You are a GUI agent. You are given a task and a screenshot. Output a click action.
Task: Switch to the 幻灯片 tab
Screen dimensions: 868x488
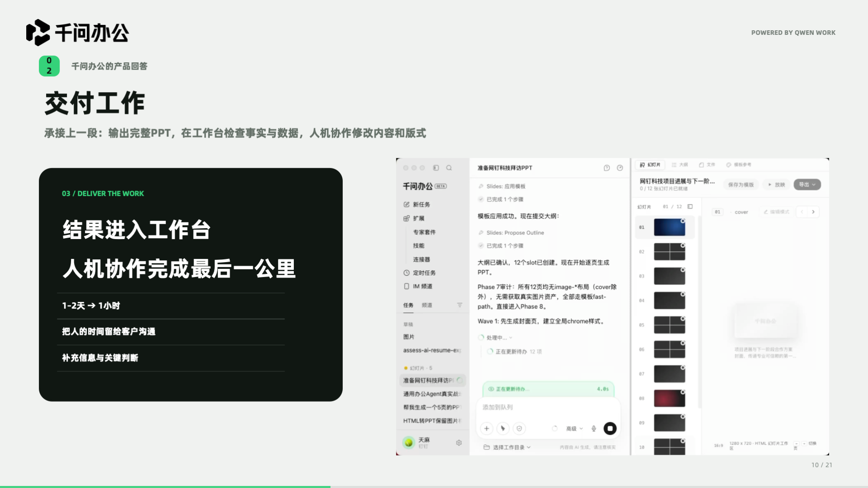coord(650,165)
